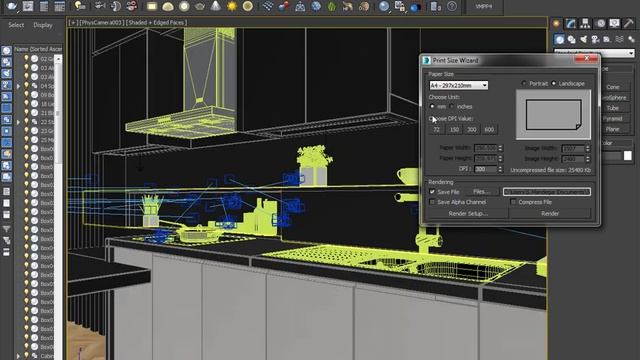Click the Display Lights filter in Scene Explorer

click(7, 73)
